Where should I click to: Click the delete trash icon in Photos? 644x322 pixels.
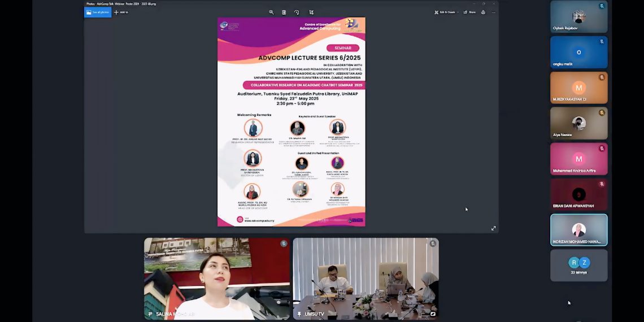tap(284, 12)
